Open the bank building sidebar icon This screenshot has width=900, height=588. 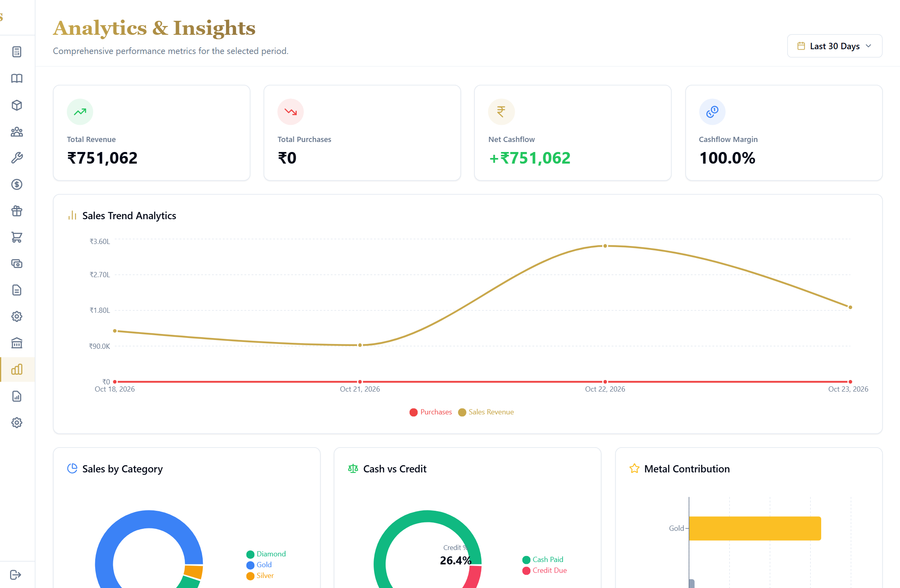(x=17, y=343)
